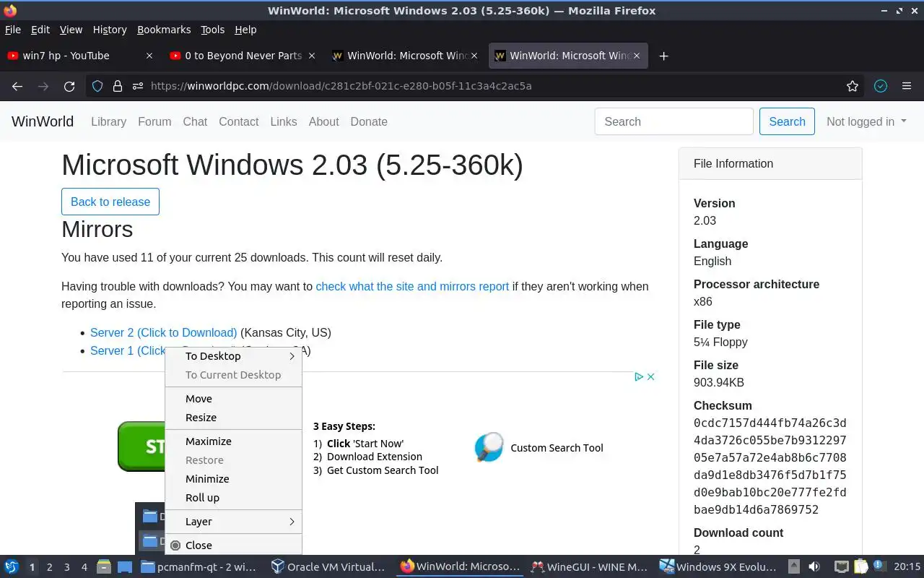Image resolution: width=924 pixels, height=578 pixels.
Task: Go to the Library nav link
Action: (x=108, y=121)
